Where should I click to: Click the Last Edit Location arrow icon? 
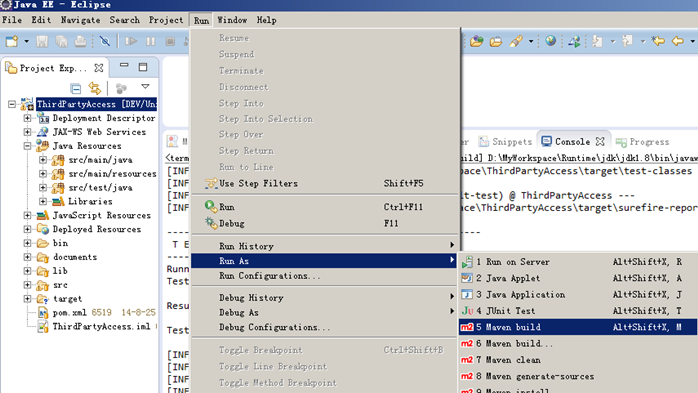pos(658,41)
